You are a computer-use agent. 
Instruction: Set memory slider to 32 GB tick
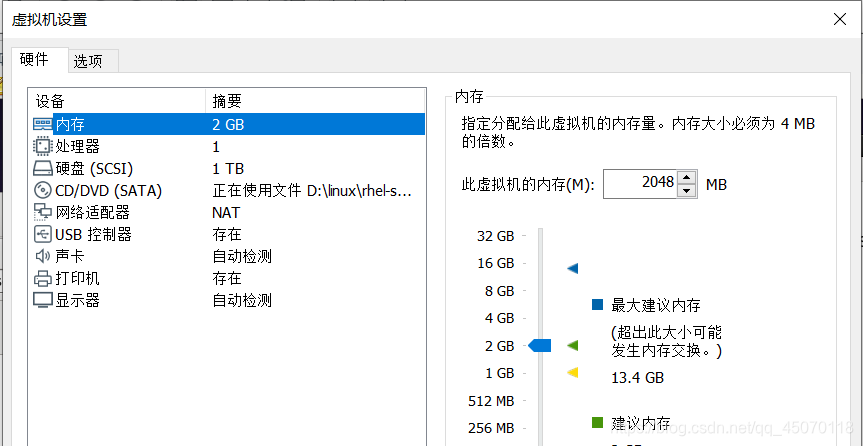point(523,236)
